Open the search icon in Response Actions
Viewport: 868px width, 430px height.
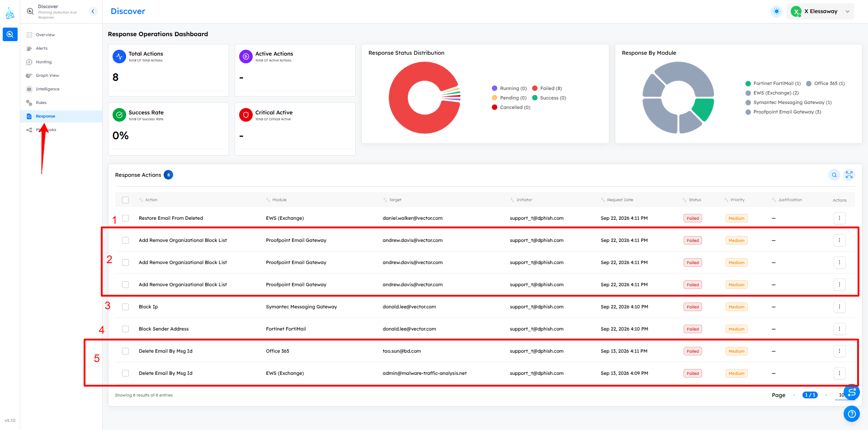tap(834, 175)
